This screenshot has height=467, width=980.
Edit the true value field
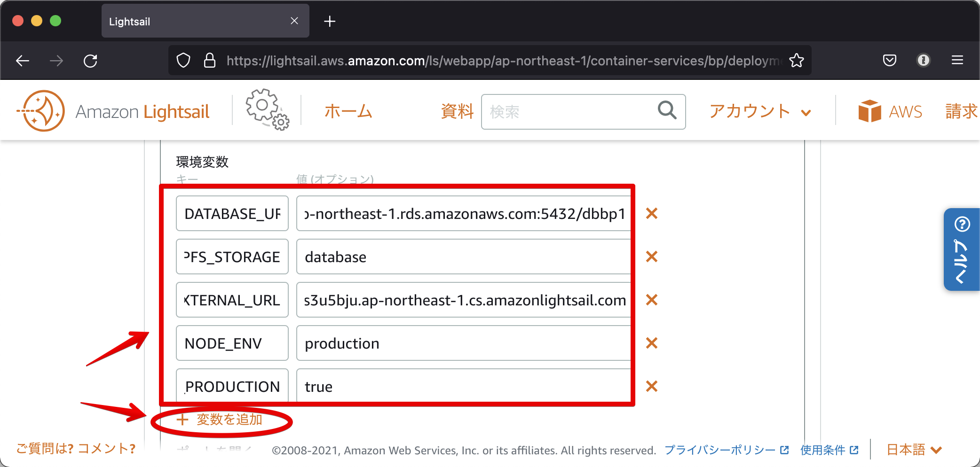[x=464, y=386]
